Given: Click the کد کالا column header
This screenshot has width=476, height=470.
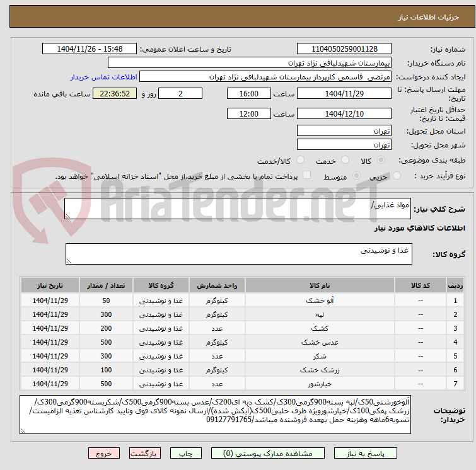Looking at the screenshot, I should [420, 285].
